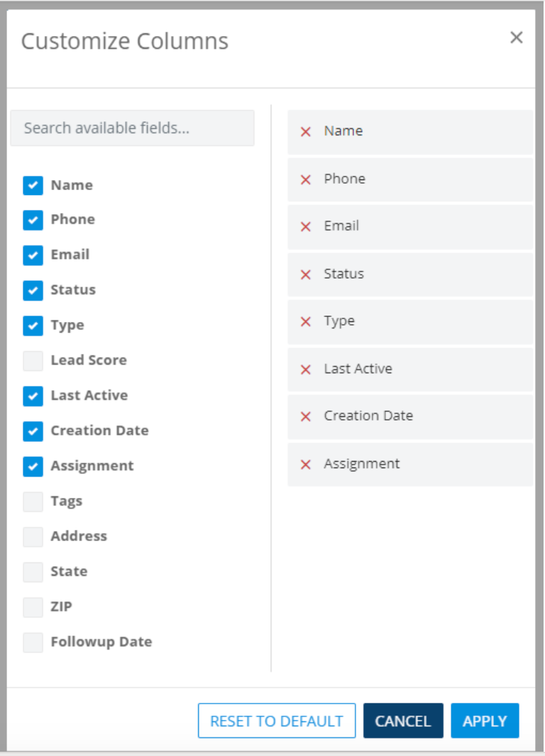Image resolution: width=545 pixels, height=756 pixels.
Task: Select the Status row in selected columns
Action: click(x=410, y=274)
